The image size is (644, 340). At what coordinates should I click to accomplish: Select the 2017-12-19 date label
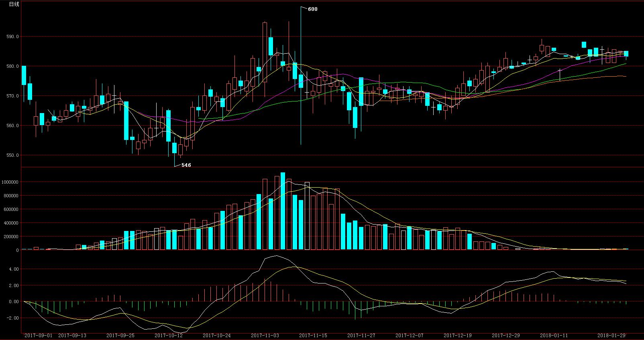[458, 335]
